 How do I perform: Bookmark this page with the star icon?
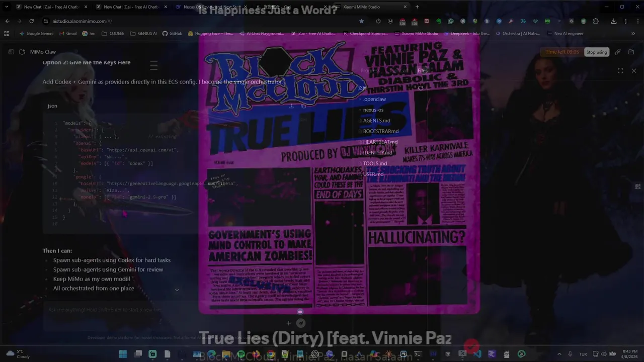coord(361,21)
